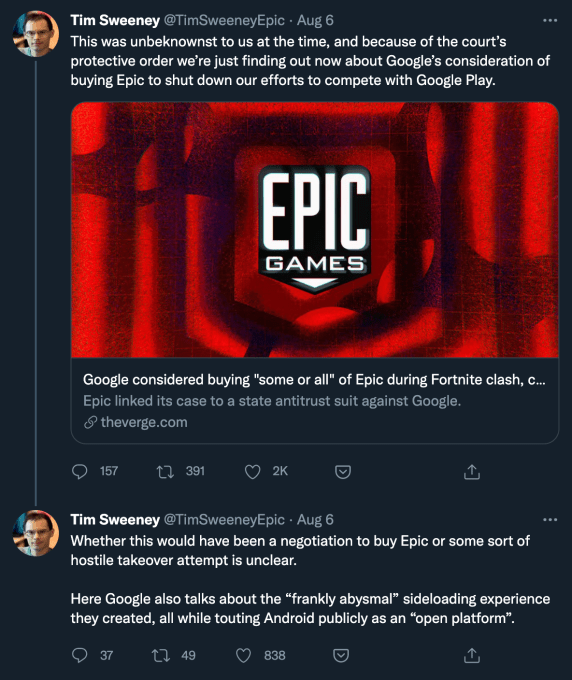572x680 pixels.
Task: Share the first tweet using the share icon
Action: coord(472,471)
